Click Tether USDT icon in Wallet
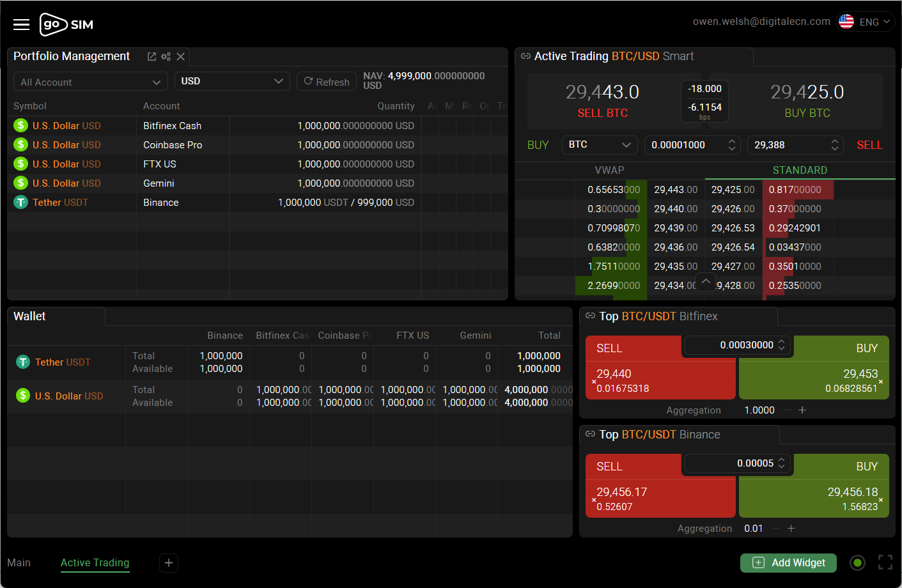The image size is (902, 588). [23, 362]
